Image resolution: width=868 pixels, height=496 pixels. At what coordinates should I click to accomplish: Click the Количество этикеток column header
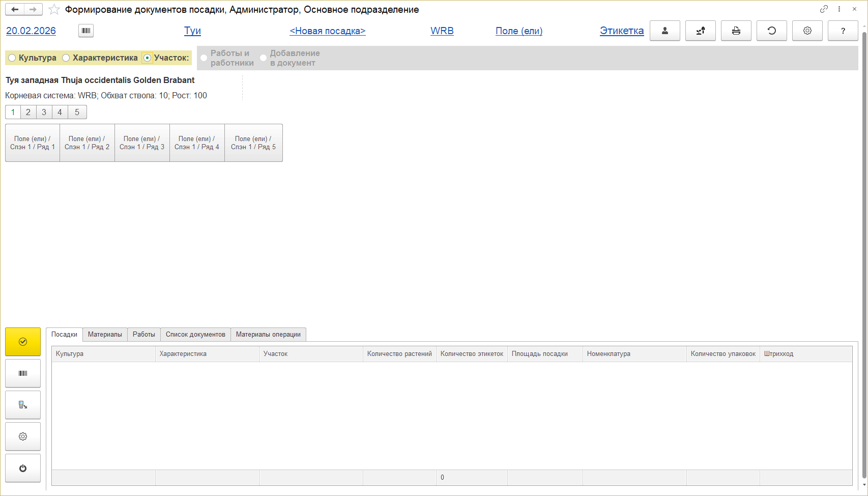coord(472,354)
